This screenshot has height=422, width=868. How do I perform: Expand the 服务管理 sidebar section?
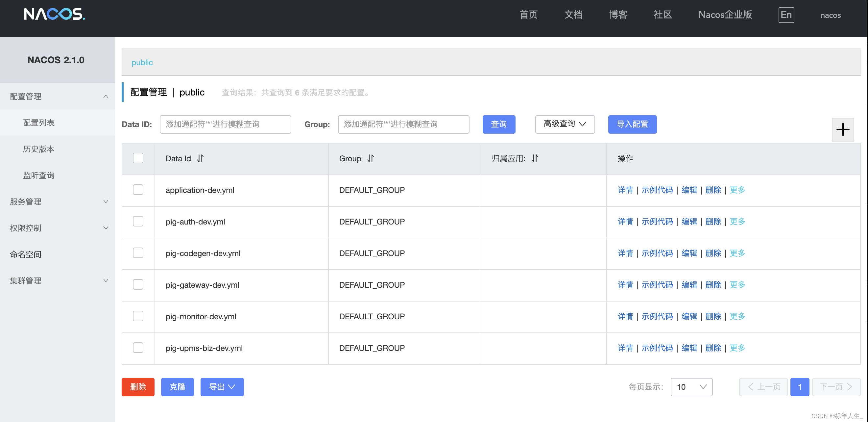57,202
